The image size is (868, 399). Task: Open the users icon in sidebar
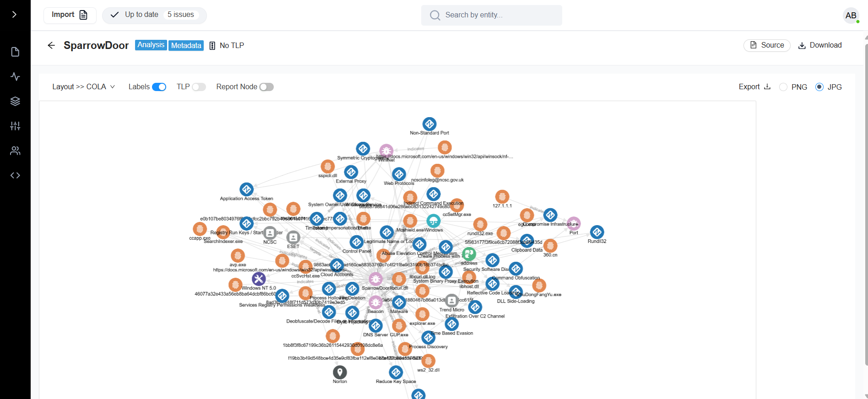(15, 151)
